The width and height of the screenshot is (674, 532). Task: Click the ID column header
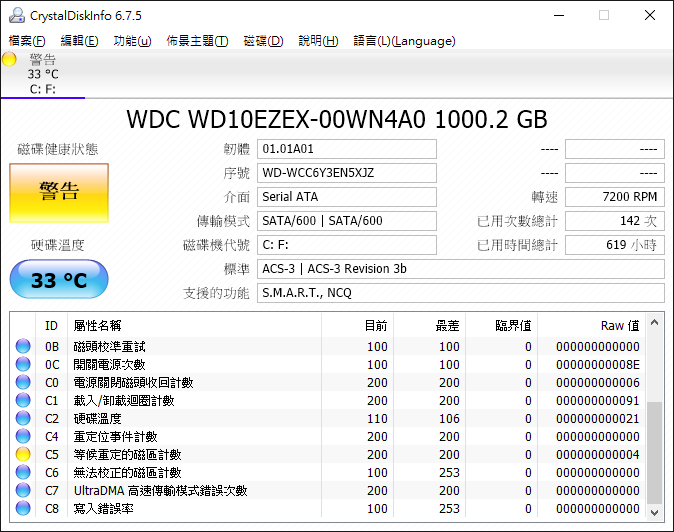tap(51, 326)
